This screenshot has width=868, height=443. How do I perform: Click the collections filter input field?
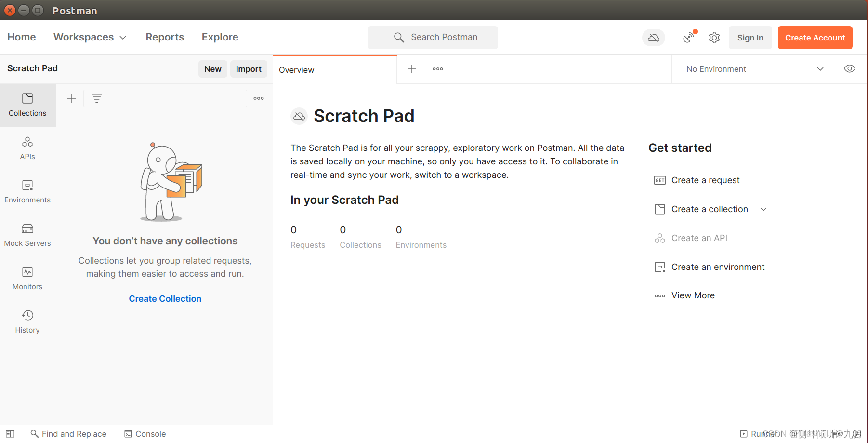coord(165,98)
